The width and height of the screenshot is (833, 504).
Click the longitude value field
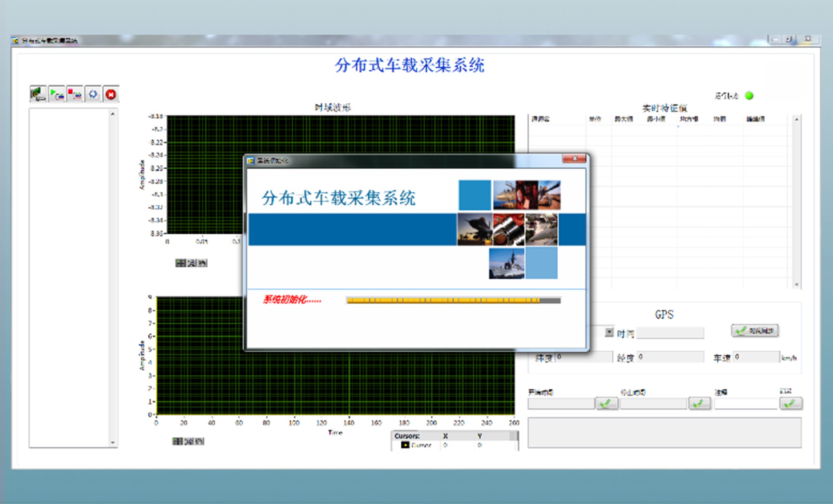click(670, 357)
